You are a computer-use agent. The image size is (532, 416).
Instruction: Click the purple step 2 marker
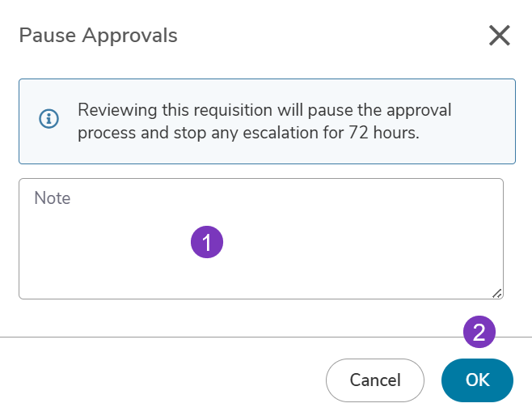(x=479, y=332)
